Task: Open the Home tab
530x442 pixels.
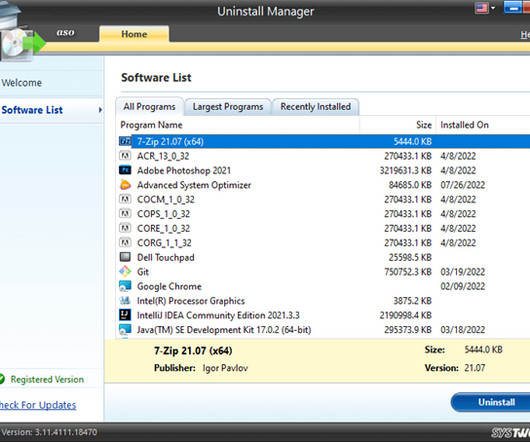Action: coord(134,34)
